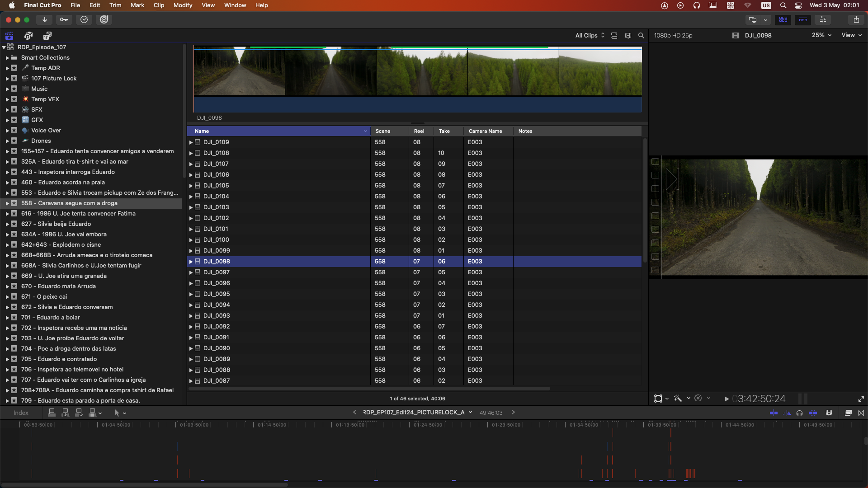Open the Keyword Editor key icon
This screenshot has height=488, width=868.
pyautogui.click(x=64, y=19)
